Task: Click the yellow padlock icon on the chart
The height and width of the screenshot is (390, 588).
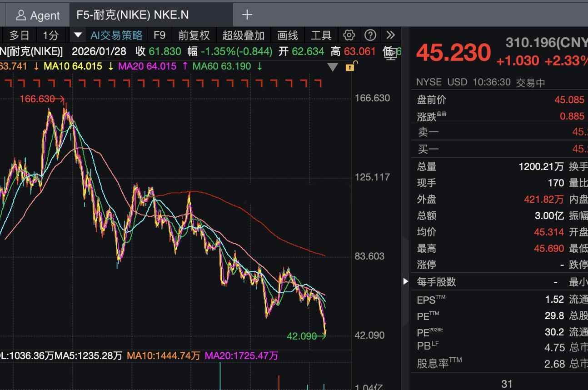Action: (350, 66)
